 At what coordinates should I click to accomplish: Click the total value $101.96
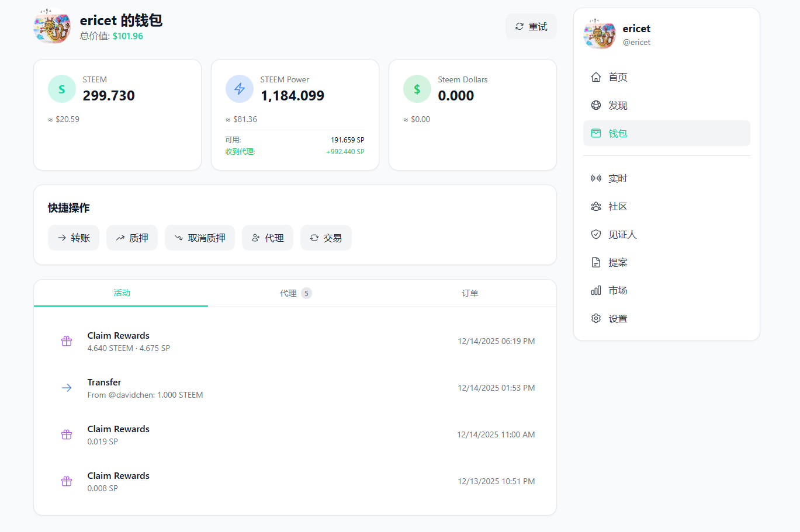[128, 36]
